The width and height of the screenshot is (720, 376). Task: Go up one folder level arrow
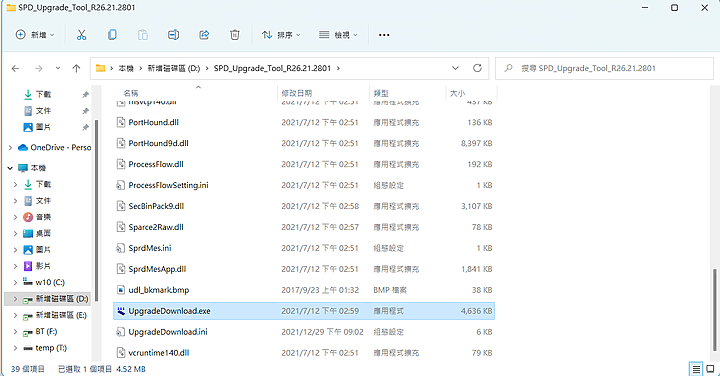tap(76, 68)
